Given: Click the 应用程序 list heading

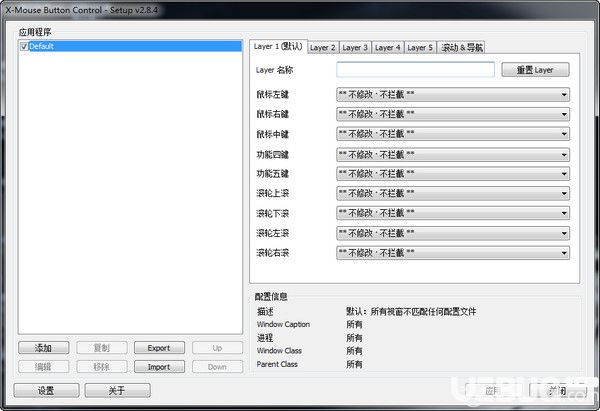Looking at the screenshot, I should pos(35,32).
